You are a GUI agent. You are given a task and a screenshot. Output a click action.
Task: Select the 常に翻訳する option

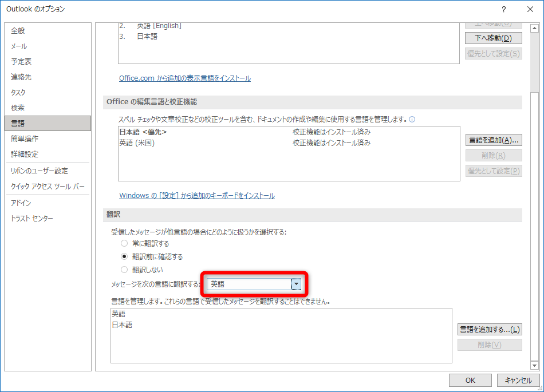click(124, 244)
